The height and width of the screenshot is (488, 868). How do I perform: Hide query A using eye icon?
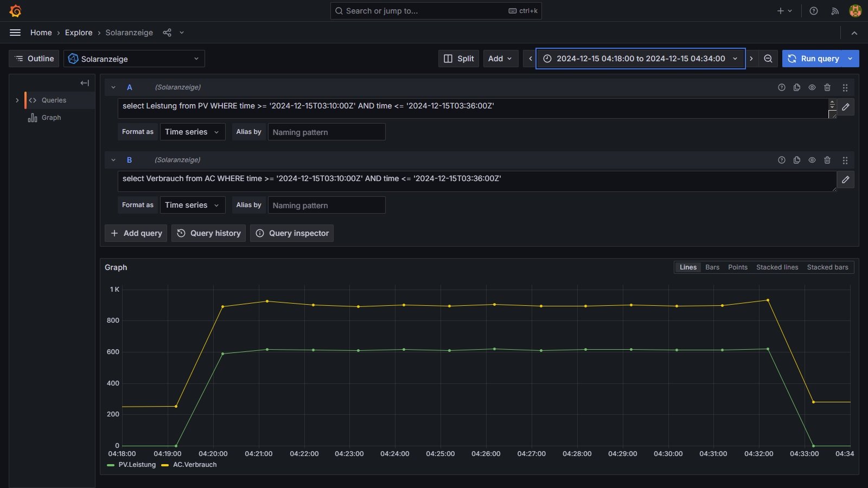812,87
